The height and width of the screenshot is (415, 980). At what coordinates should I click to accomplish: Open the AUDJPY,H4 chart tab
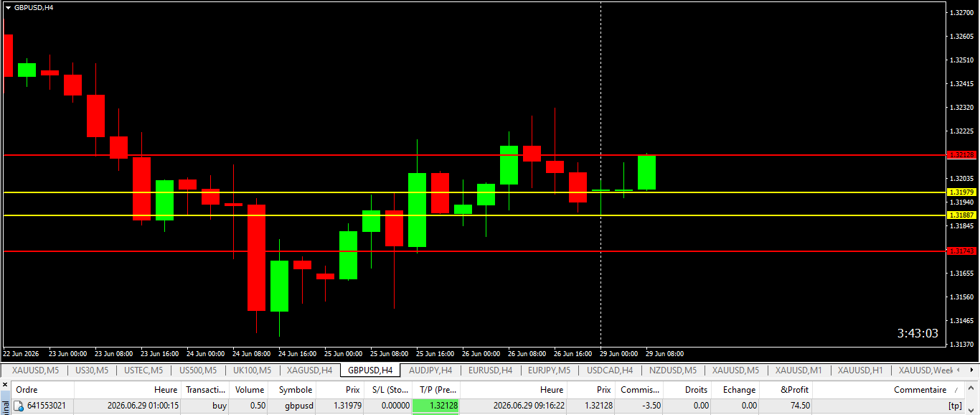(430, 370)
